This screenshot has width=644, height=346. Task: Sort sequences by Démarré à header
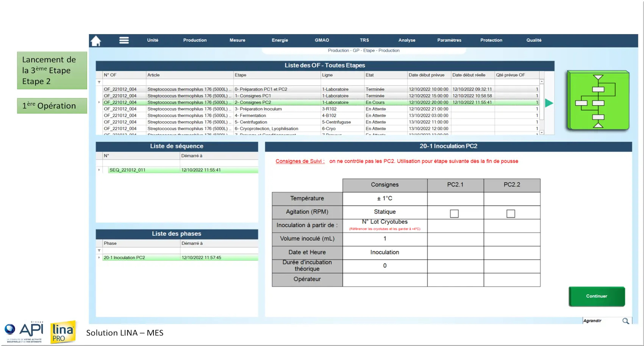pyautogui.click(x=219, y=156)
